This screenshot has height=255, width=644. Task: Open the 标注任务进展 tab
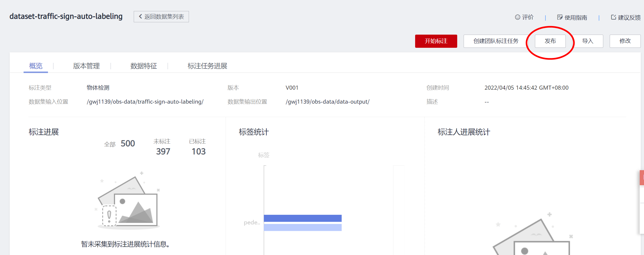207,66
